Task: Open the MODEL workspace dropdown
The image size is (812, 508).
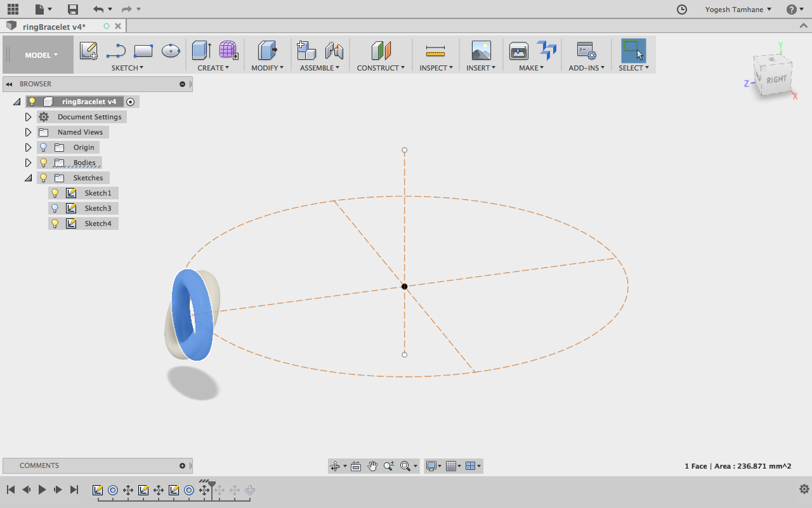Action: coord(38,55)
